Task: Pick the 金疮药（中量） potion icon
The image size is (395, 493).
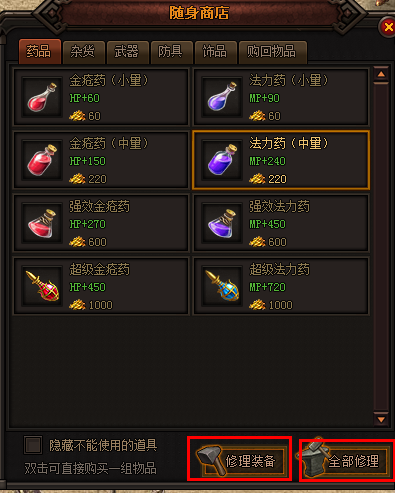Action: 42,160
